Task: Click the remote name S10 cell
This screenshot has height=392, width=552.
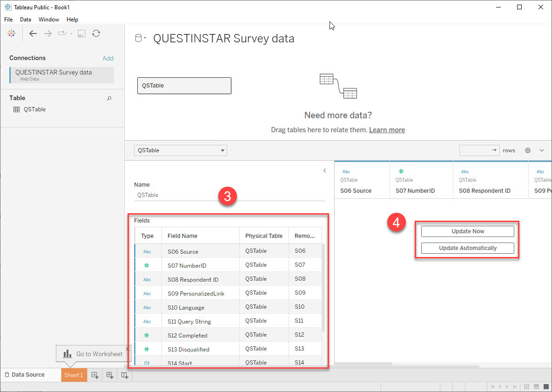Action: (x=300, y=307)
